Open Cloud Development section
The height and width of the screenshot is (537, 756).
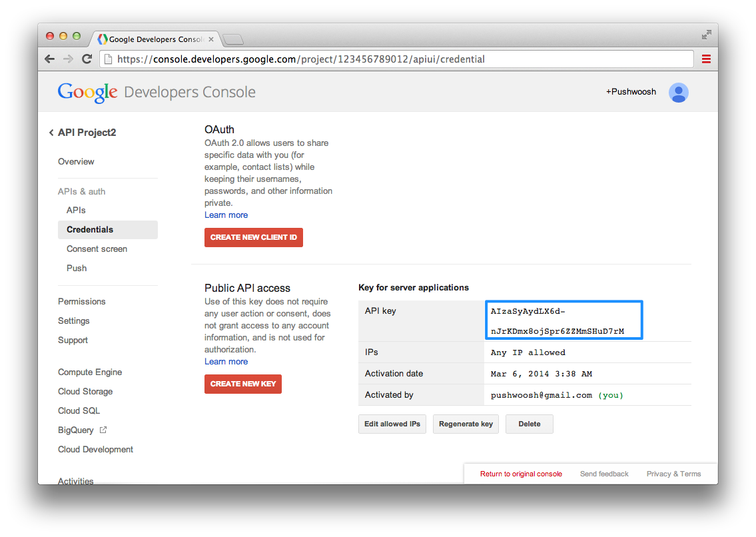(x=95, y=450)
